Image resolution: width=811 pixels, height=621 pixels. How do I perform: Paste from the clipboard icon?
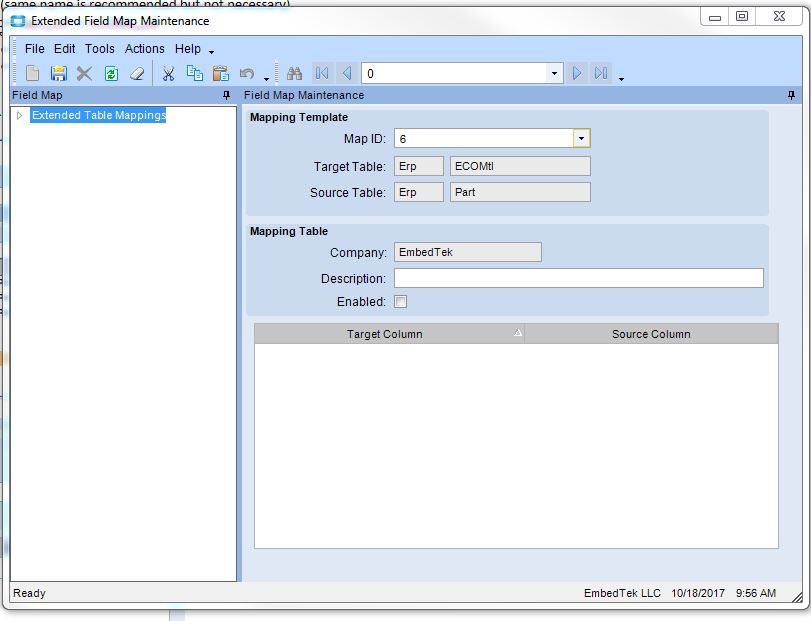221,73
